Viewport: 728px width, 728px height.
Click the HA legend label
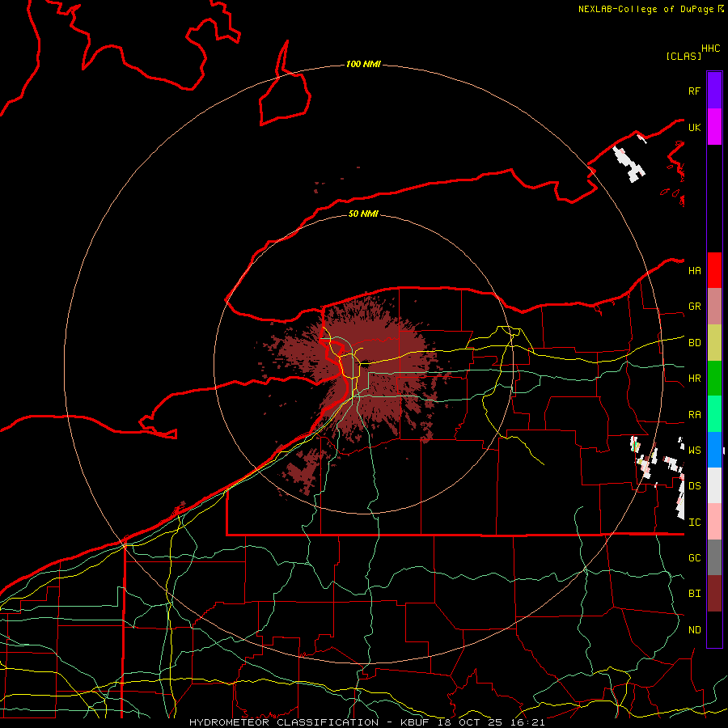coord(694,271)
